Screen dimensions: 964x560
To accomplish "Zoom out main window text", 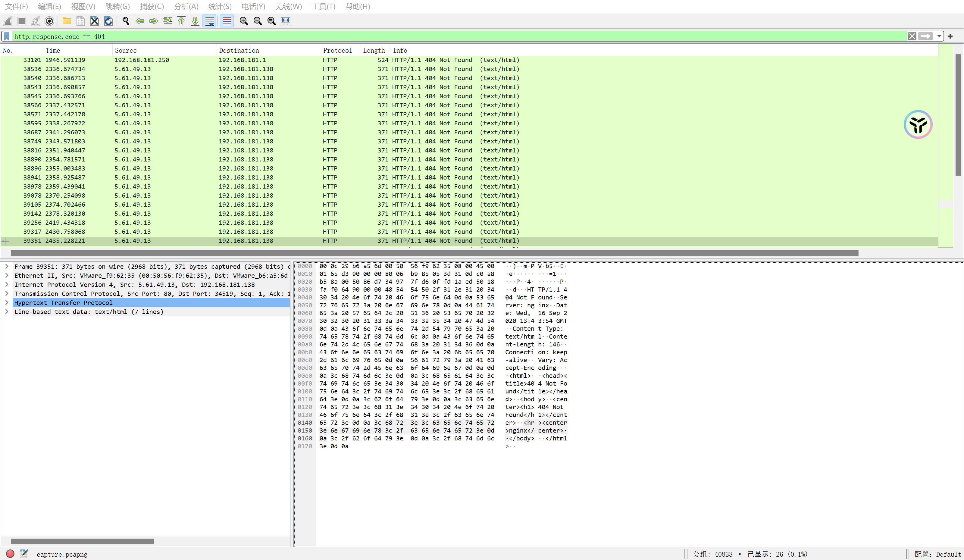I will [x=258, y=21].
